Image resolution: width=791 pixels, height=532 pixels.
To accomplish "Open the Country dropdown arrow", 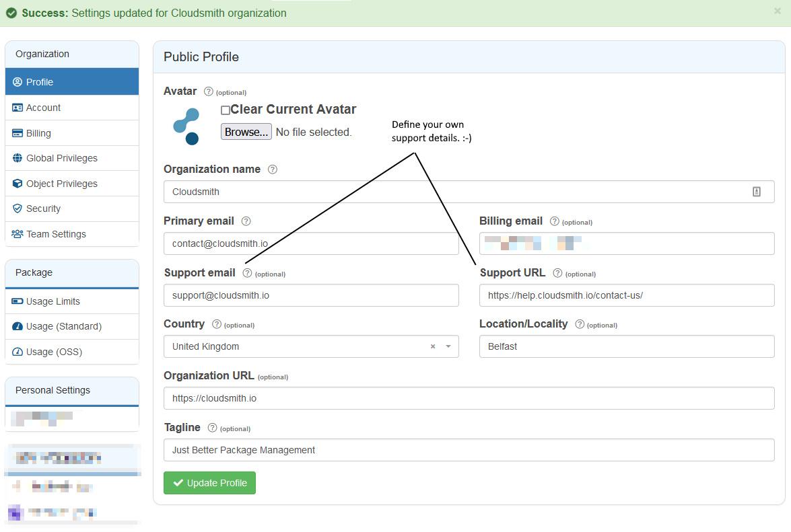I will pos(448,346).
